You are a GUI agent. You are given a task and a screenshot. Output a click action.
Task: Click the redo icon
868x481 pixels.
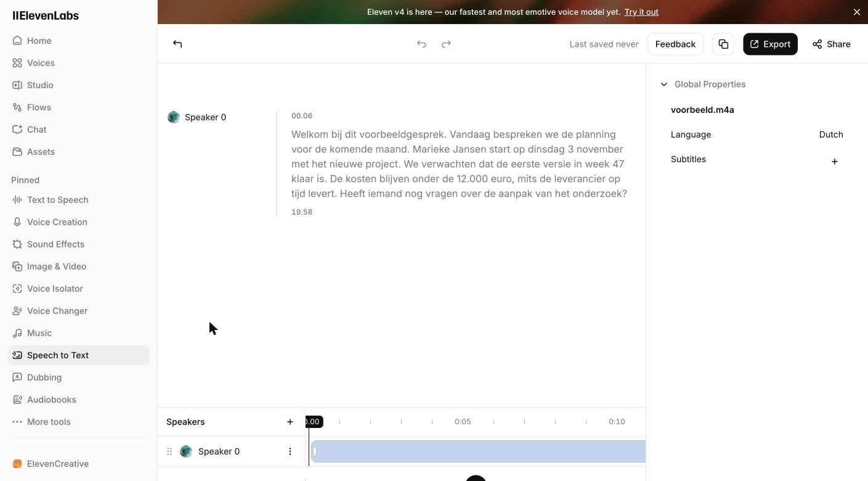(x=446, y=44)
